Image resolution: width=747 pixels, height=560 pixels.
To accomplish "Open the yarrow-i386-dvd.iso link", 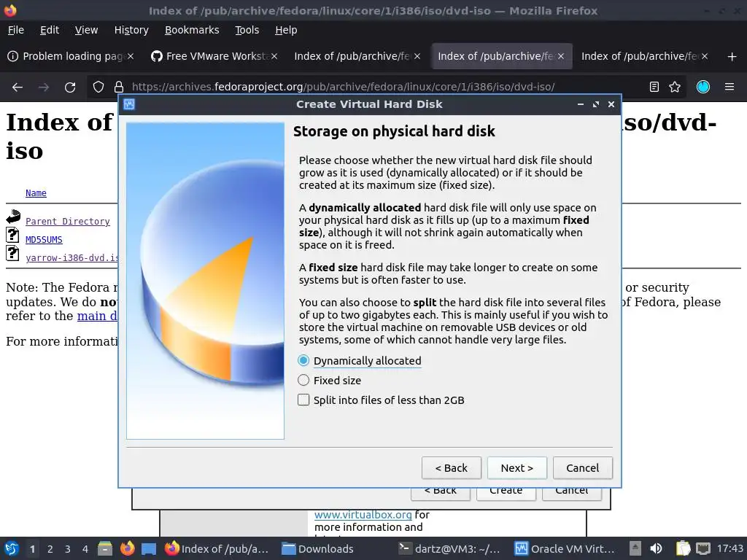I will tap(71, 257).
